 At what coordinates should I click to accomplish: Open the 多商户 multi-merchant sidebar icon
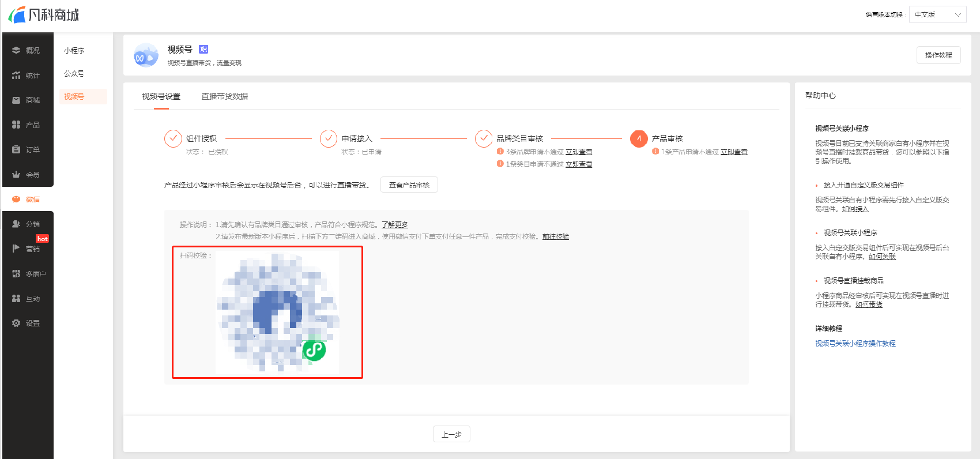point(16,273)
